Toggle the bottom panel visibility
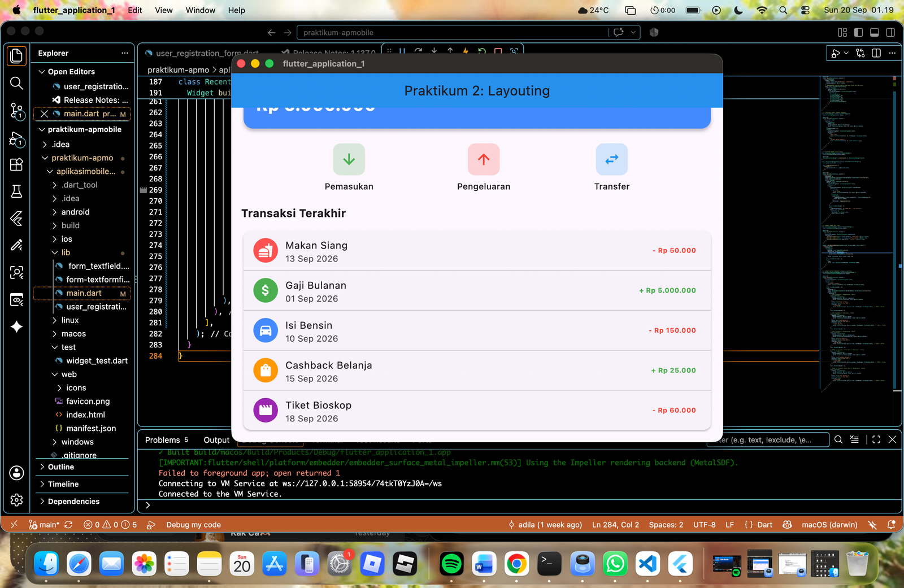904x588 pixels. (874, 33)
